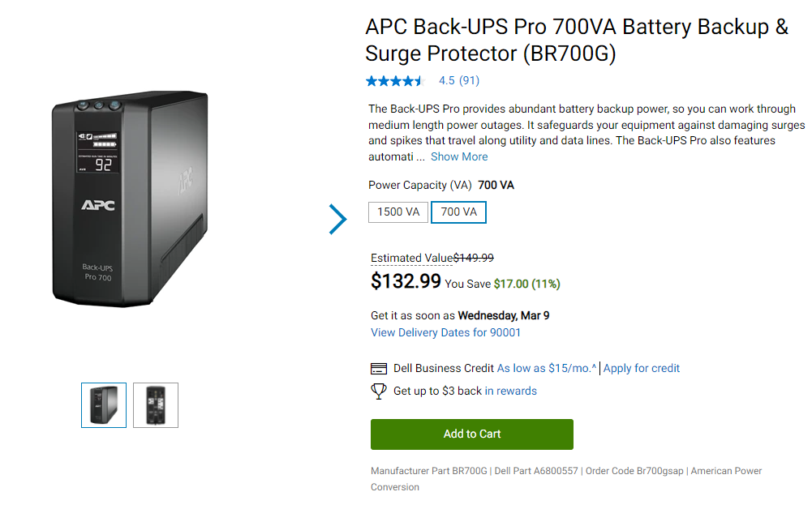The width and height of the screenshot is (812, 509).
Task: Click the $132.99 price
Action: coord(406,281)
